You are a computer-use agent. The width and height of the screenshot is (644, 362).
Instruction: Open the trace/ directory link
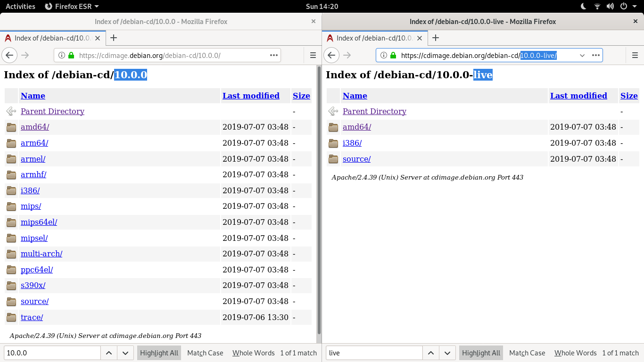tap(32, 317)
